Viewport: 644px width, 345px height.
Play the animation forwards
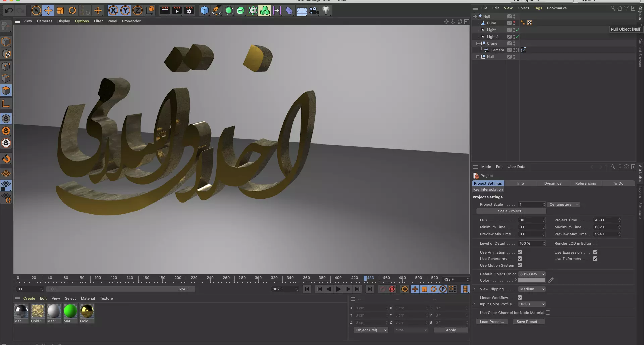click(338, 289)
